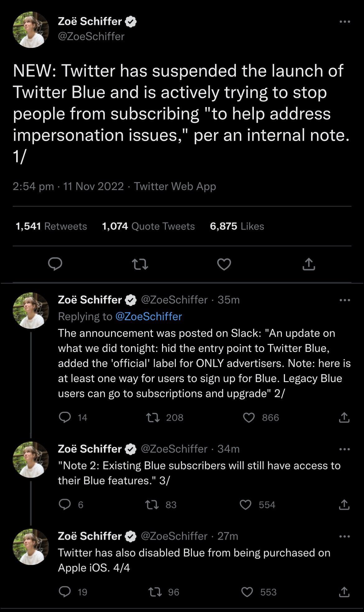Reply to the main Twitter Blue tweet
This screenshot has height=612, width=364.
pos(55,264)
